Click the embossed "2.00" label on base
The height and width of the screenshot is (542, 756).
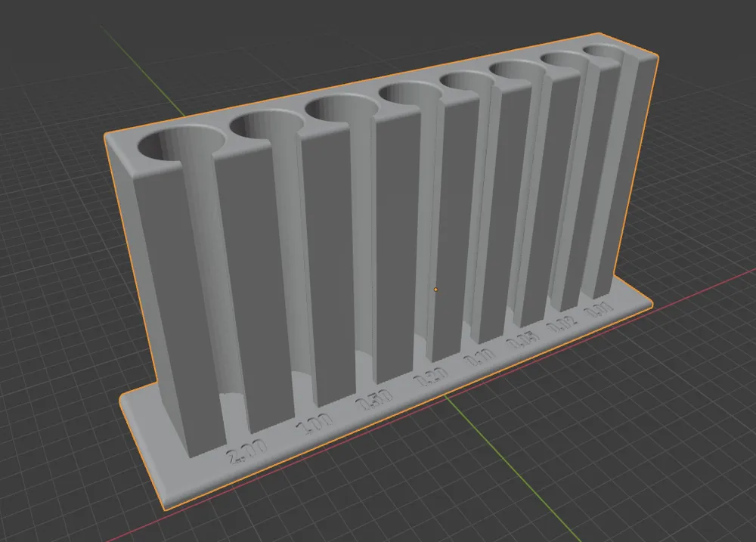click(247, 451)
